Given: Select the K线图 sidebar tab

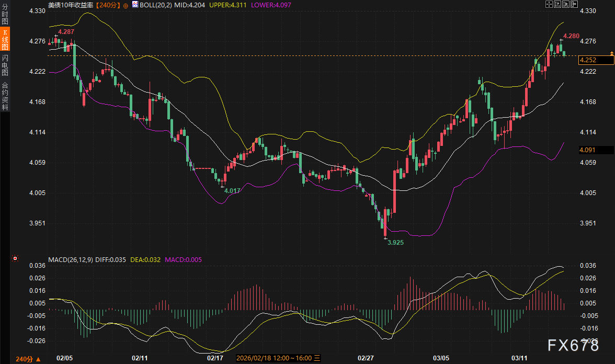Looking at the screenshot, I should 5,40.
